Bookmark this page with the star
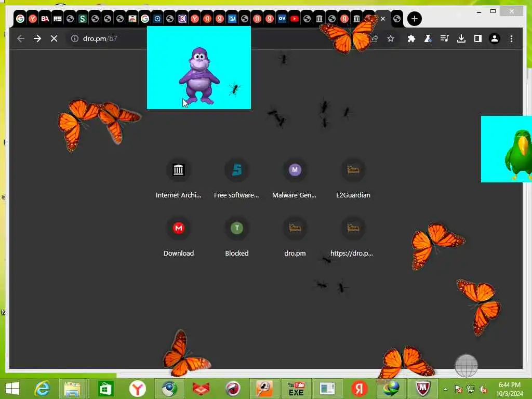Screen dimensions: 532x399 (391, 38)
